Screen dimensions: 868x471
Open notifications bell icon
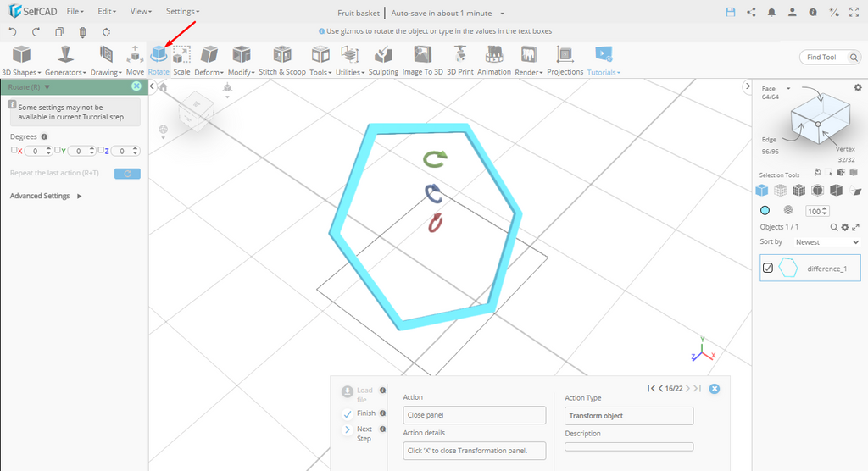coord(771,12)
